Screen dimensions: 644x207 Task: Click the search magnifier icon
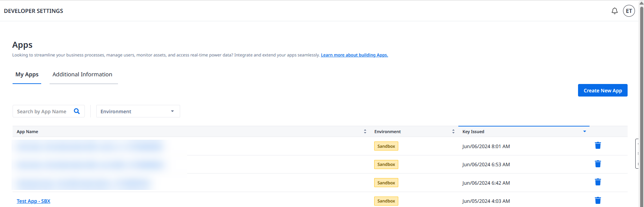coord(77,111)
